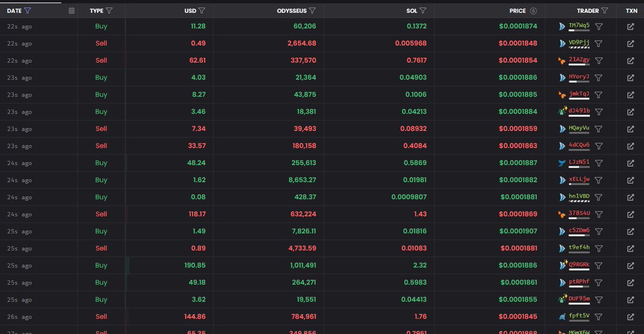Select SOL amount 0.0009807

coord(408,197)
